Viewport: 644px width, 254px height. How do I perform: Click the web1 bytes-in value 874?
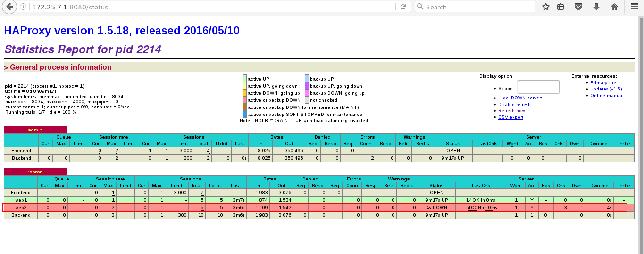click(262, 200)
